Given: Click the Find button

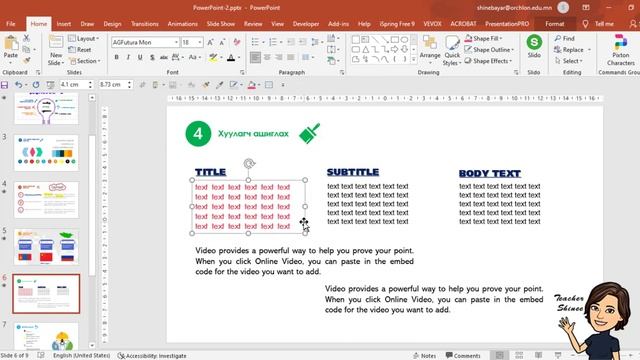Looking at the screenshot, I should coord(564,38).
